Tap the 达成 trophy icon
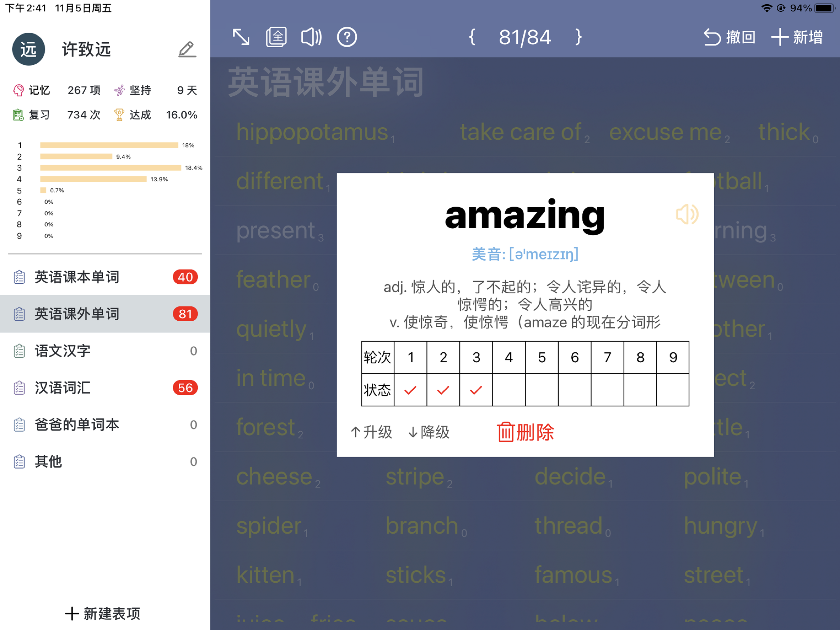Screen dimensions: 840x630 (x=119, y=115)
